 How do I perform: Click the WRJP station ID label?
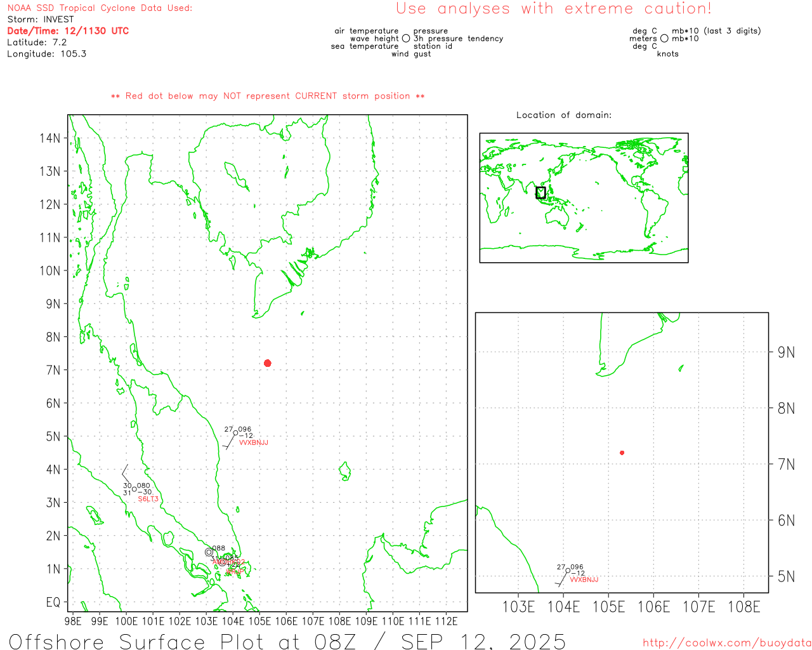pyautogui.click(x=235, y=572)
